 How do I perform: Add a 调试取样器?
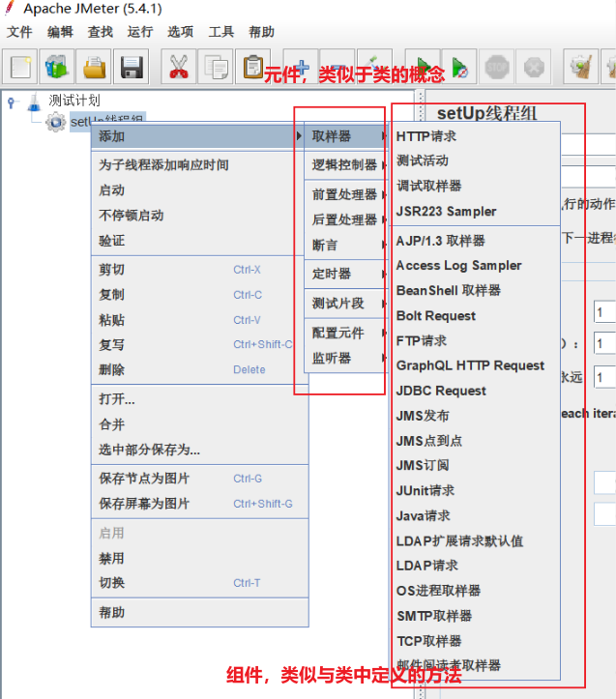tap(475, 186)
